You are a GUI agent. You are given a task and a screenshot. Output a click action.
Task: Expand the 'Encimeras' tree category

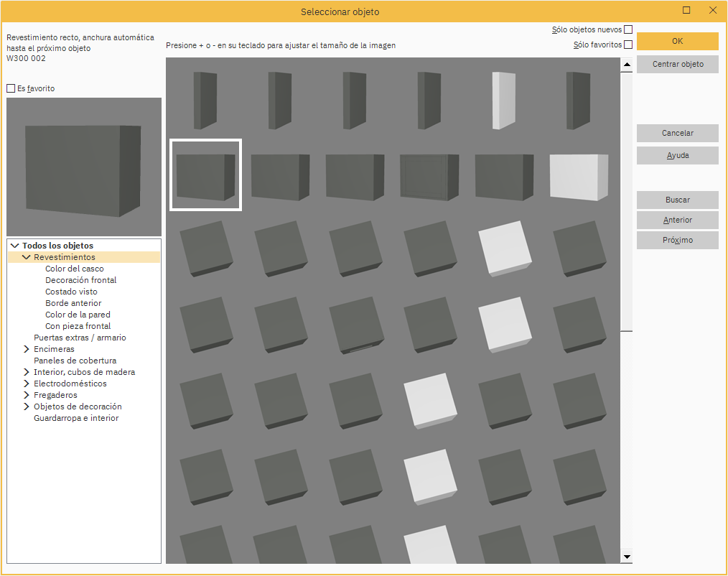[x=27, y=349]
